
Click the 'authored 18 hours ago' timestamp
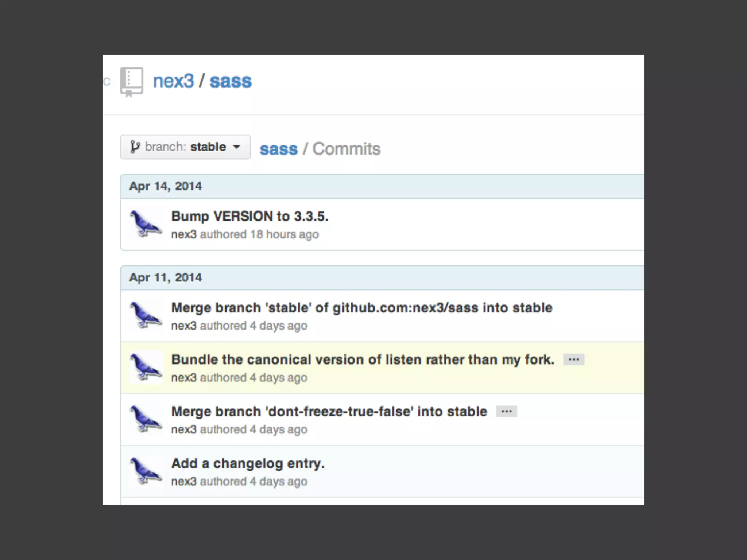pos(259,234)
